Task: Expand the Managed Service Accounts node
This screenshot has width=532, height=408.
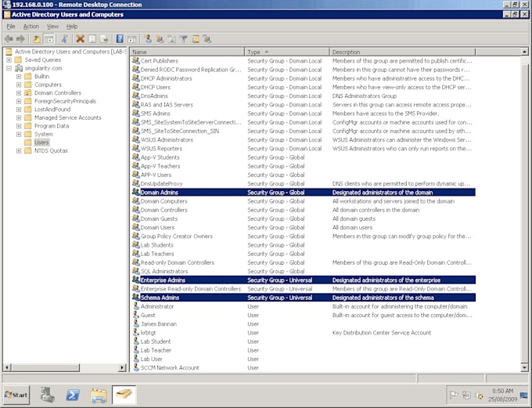Action: pyautogui.click(x=19, y=118)
